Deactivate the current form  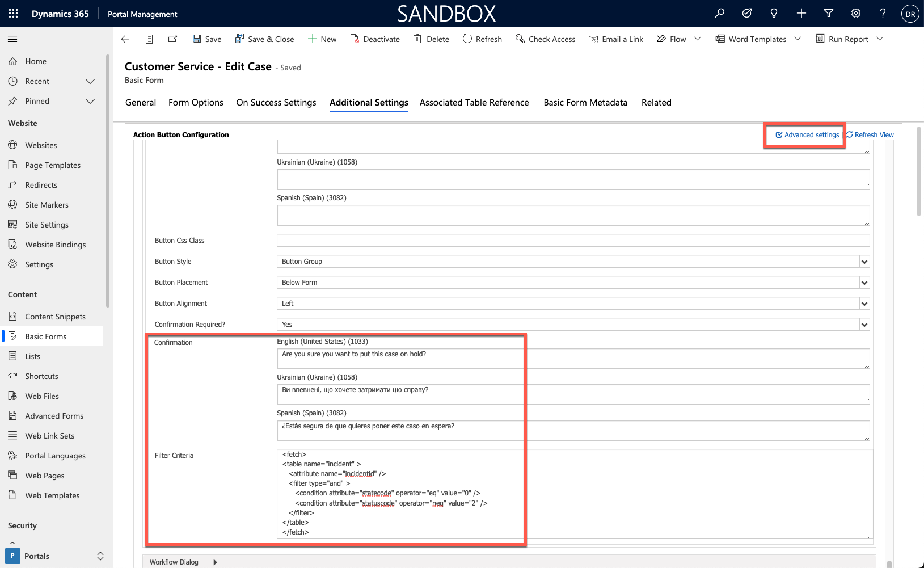[x=374, y=39]
